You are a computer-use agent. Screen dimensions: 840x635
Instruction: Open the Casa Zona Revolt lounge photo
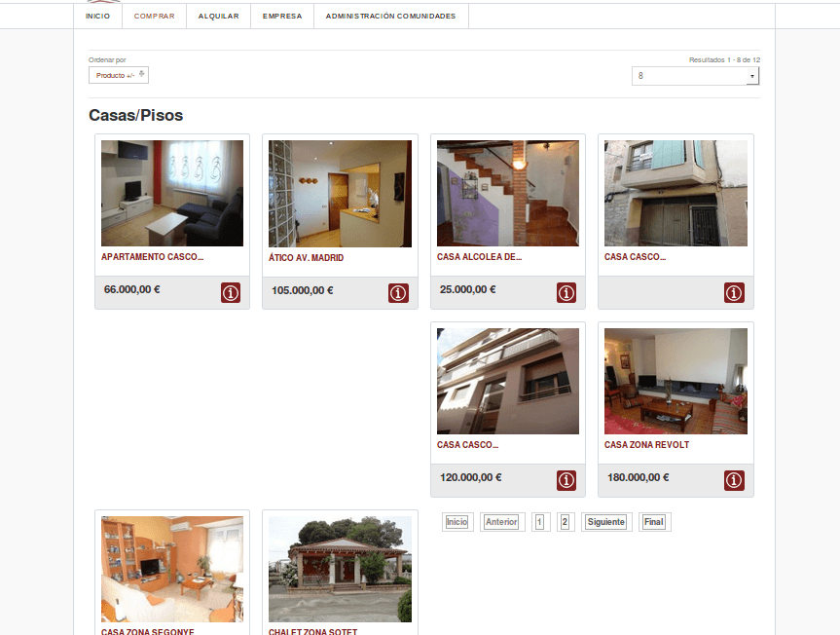click(x=676, y=381)
